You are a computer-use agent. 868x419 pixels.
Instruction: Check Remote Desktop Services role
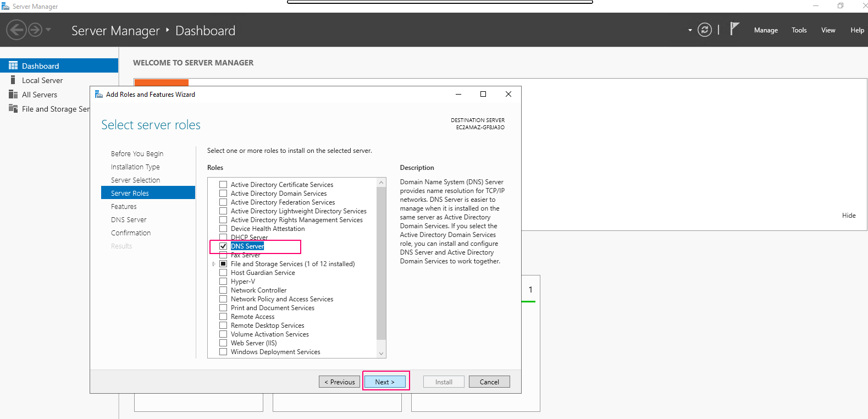click(223, 326)
